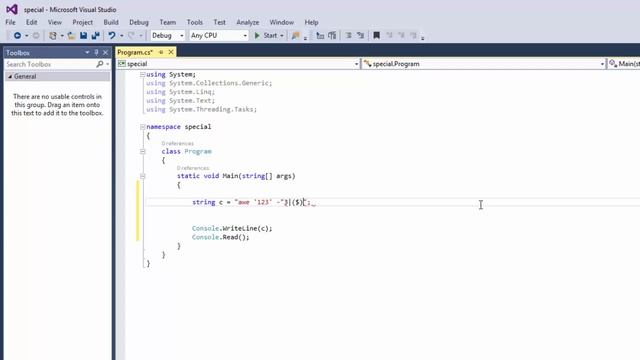
Task: Click the string c declaration line
Action: click(x=251, y=202)
